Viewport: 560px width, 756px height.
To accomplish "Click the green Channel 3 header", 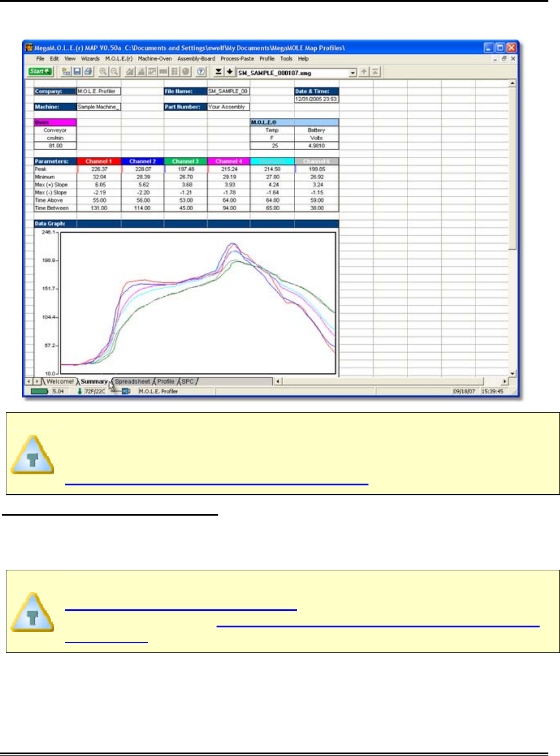I will (x=186, y=161).
